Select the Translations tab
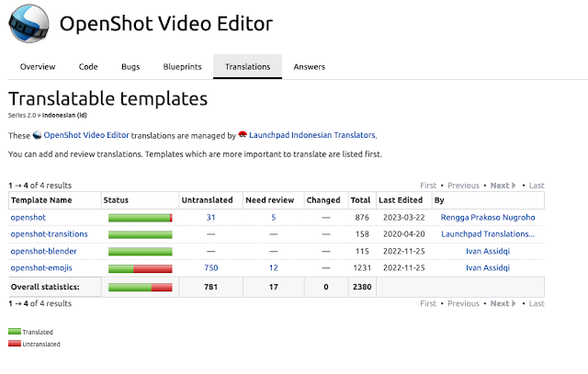This screenshot has width=588, height=374. [247, 67]
